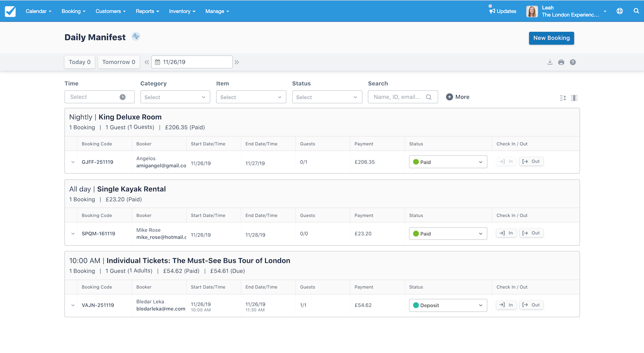Open the Manage menu
Screen dimensions: 644x353
coord(217,11)
